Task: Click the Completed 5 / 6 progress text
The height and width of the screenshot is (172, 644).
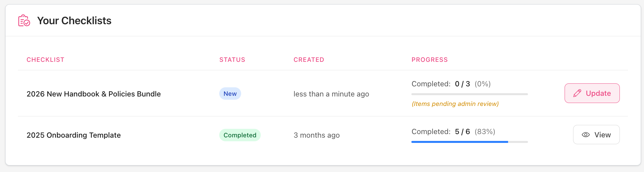Action: coord(453,131)
